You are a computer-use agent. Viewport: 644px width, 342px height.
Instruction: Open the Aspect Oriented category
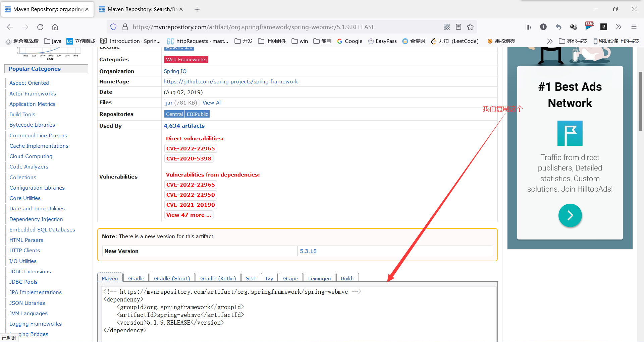29,83
